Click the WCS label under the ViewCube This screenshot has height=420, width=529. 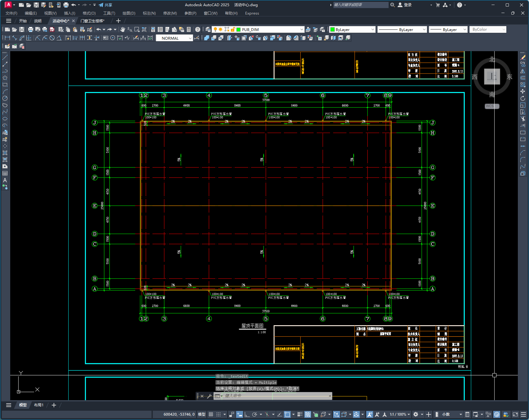(492, 106)
